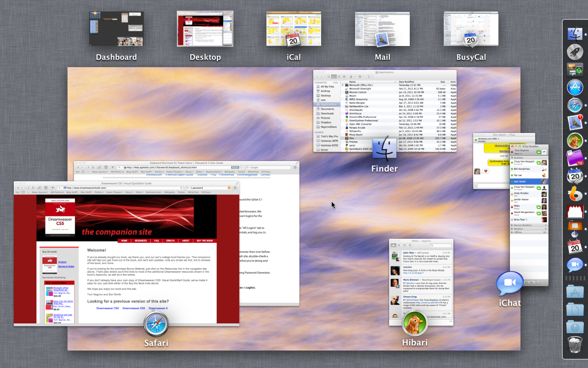Click the large Safari app badge
The width and height of the screenshot is (588, 368).
click(x=156, y=324)
